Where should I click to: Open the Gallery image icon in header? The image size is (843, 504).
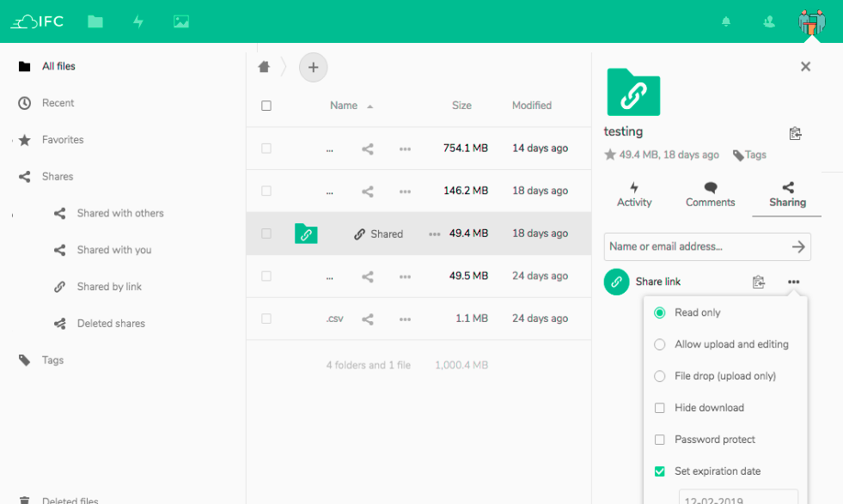(x=180, y=21)
